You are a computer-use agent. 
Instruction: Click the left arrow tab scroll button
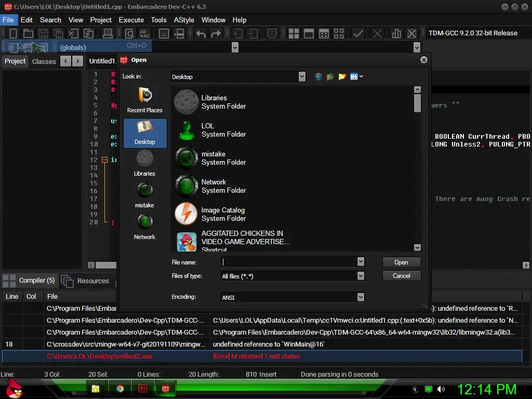[65, 61]
